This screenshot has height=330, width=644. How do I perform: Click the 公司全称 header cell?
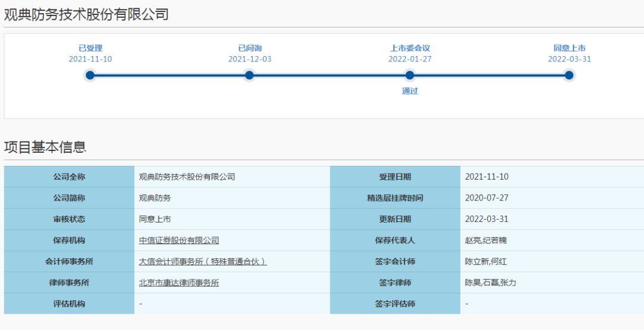coord(69,177)
